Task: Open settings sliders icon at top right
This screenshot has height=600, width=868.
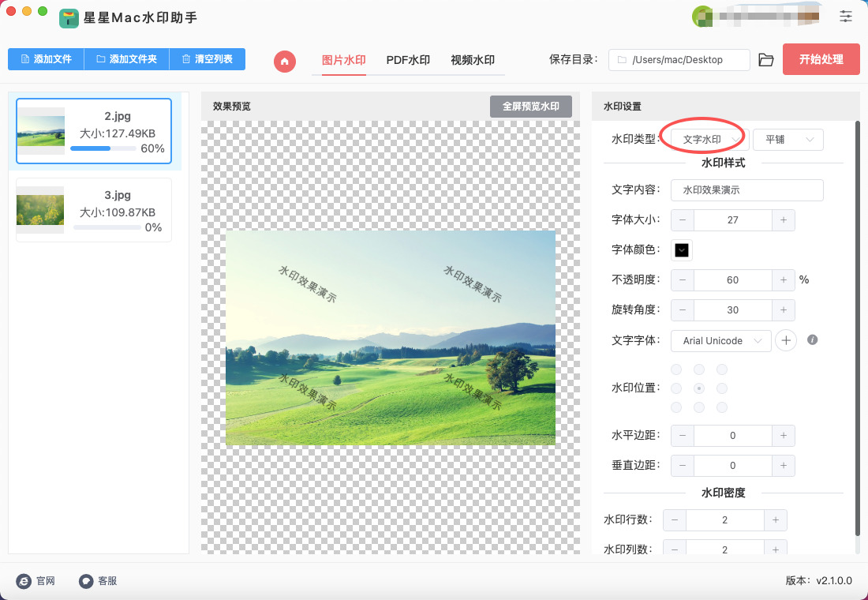Action: click(x=846, y=16)
